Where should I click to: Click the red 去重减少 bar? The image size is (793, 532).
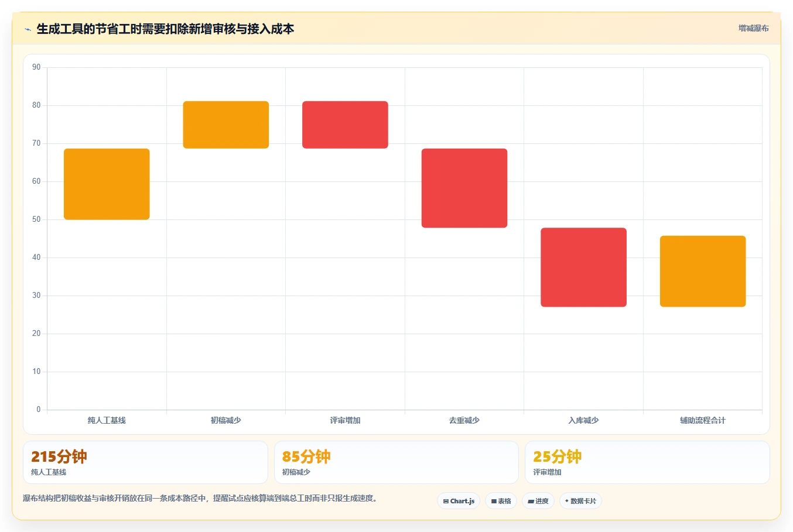pyautogui.click(x=464, y=188)
